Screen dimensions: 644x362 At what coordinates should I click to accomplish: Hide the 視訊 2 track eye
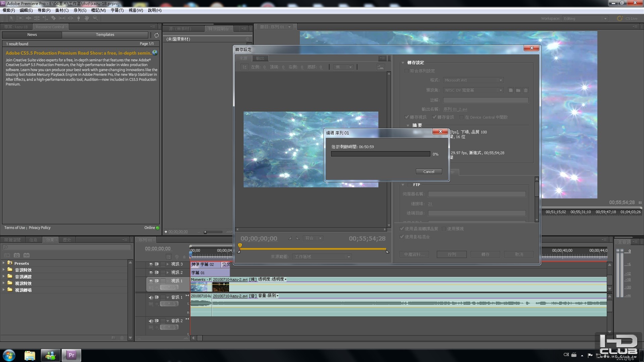151,273
